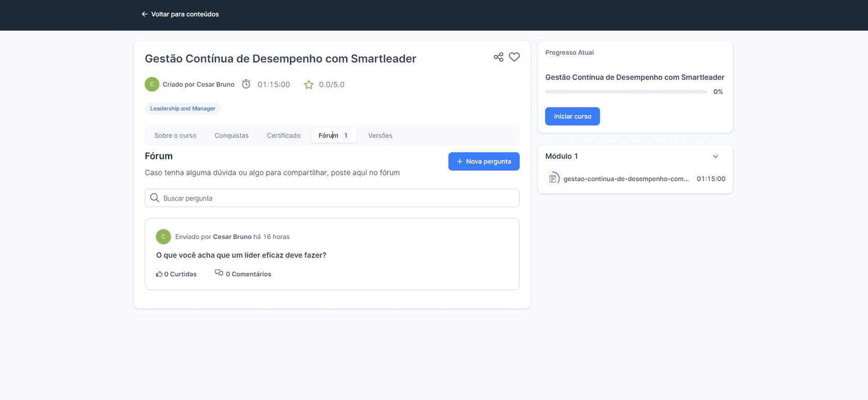The width and height of the screenshot is (868, 400).
Task: Click the magnifying glass search icon
Action: pyautogui.click(x=154, y=198)
